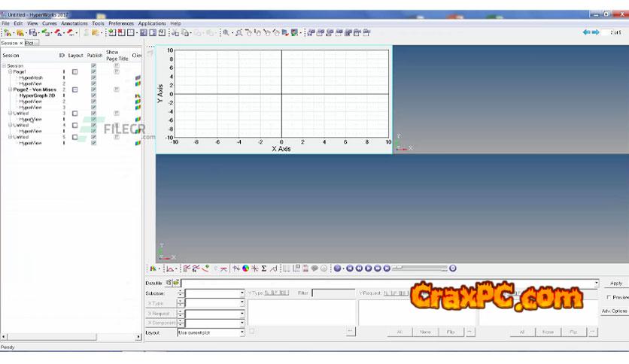Viewport: 629px width, 364px height.
Task: Open the Subcase dropdown list
Action: pos(242,293)
